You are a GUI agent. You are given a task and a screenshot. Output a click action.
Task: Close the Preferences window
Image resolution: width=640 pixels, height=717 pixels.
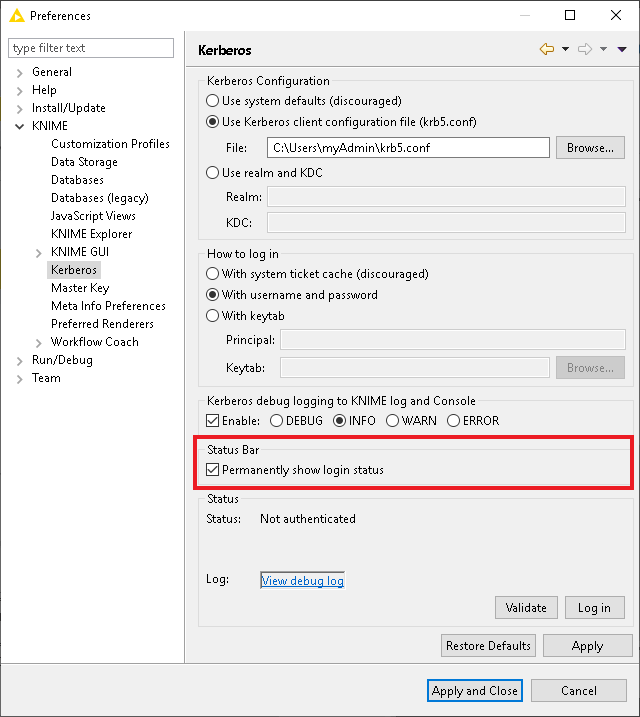(616, 15)
